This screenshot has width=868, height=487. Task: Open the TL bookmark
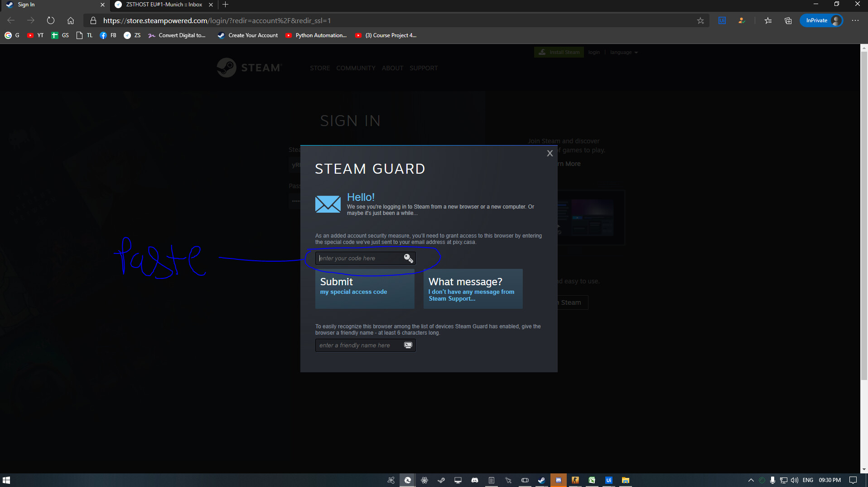click(x=85, y=35)
